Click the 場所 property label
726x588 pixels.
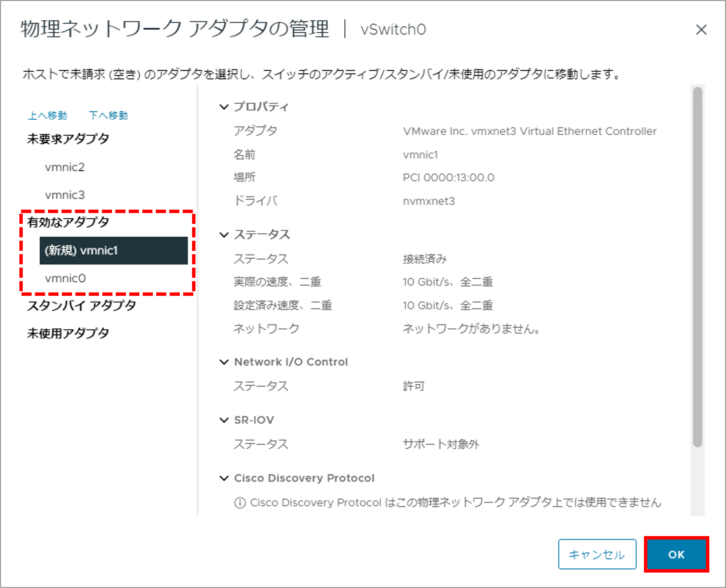click(x=244, y=178)
